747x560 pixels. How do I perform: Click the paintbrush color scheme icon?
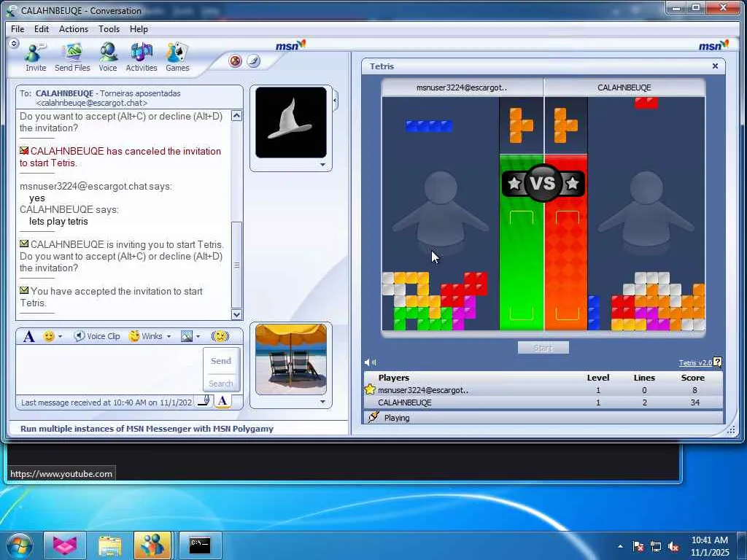pyautogui.click(x=253, y=61)
